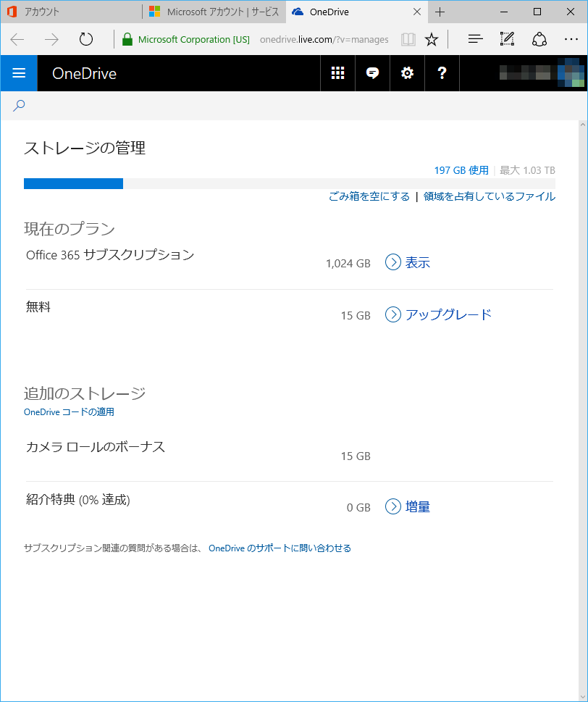Open the Edge Hub lines icon

pos(475,39)
